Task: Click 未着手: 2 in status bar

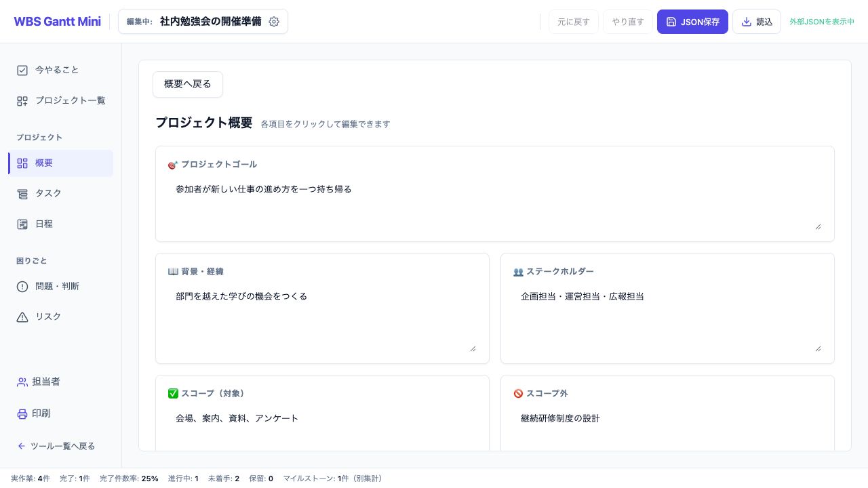Action: coord(223,479)
